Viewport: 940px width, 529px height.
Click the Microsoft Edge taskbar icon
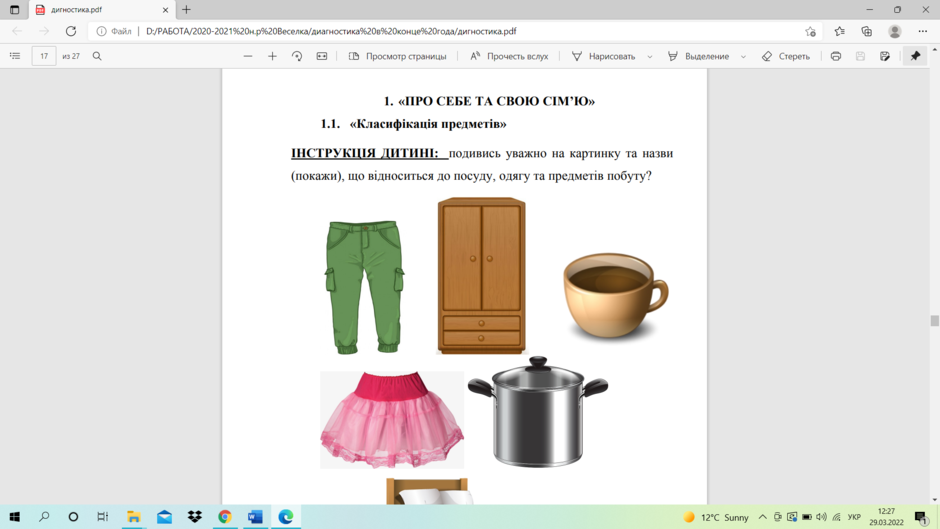click(x=285, y=516)
